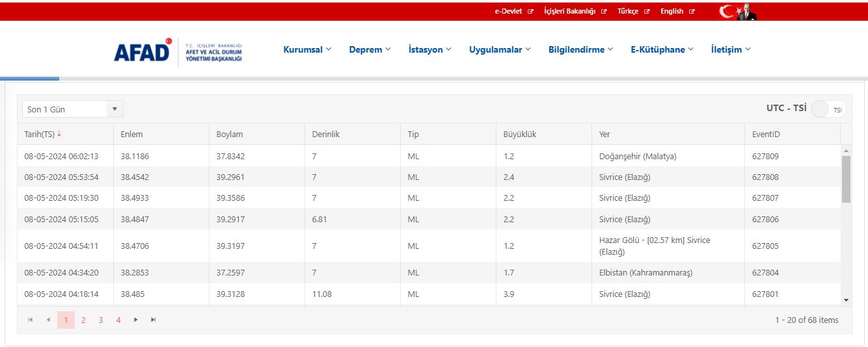Click scrollbar up arrow in table
Viewport: 868px width, 347px height.
click(846, 151)
